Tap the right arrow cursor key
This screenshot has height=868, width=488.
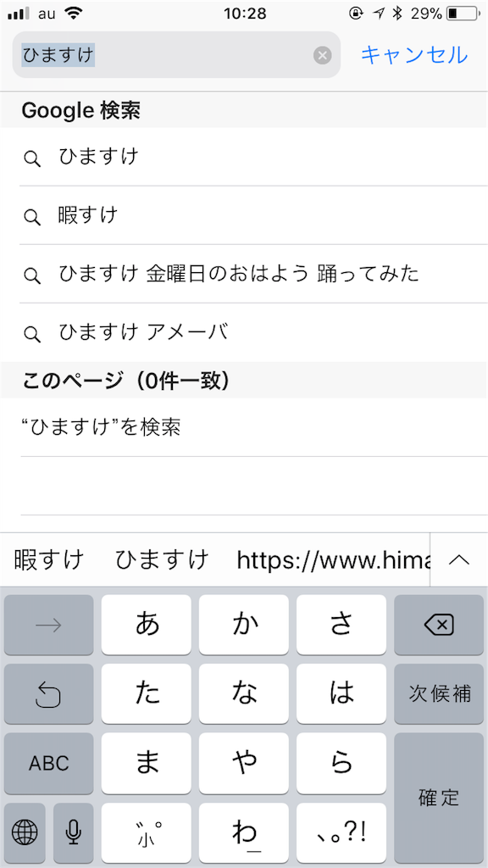[x=48, y=625]
